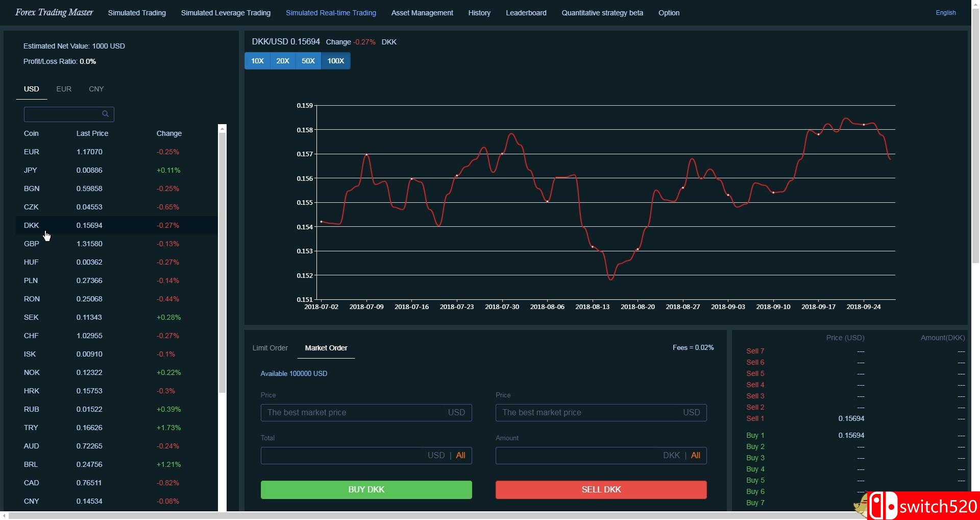Go to the Leaderboard page
Screen dimensions: 980x520
point(526,13)
